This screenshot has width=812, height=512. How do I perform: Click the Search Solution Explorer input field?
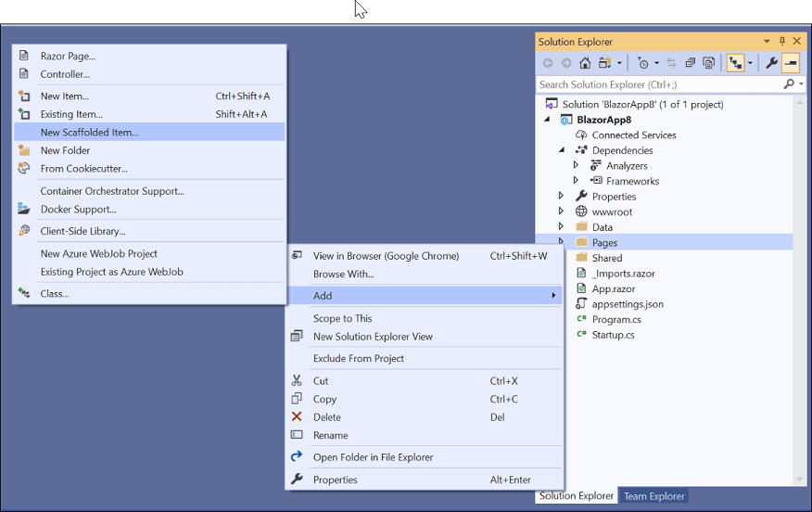click(658, 84)
